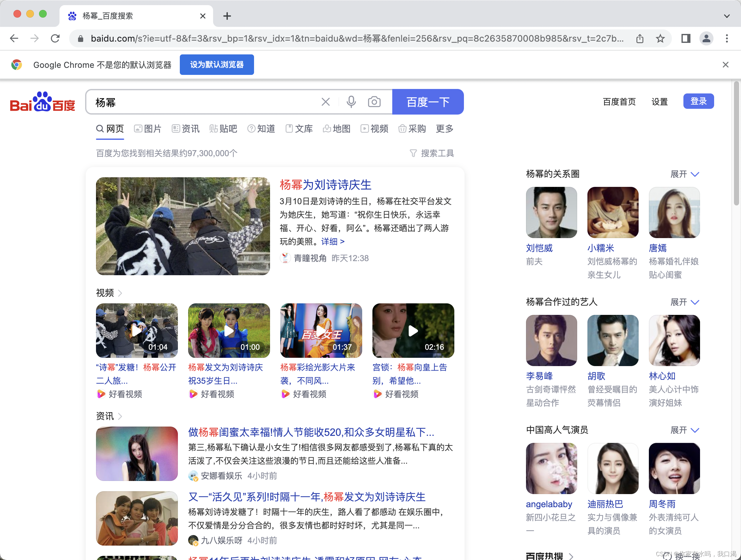This screenshot has height=560, width=741.
Task: Bookmark this page with star icon
Action: [660, 38]
